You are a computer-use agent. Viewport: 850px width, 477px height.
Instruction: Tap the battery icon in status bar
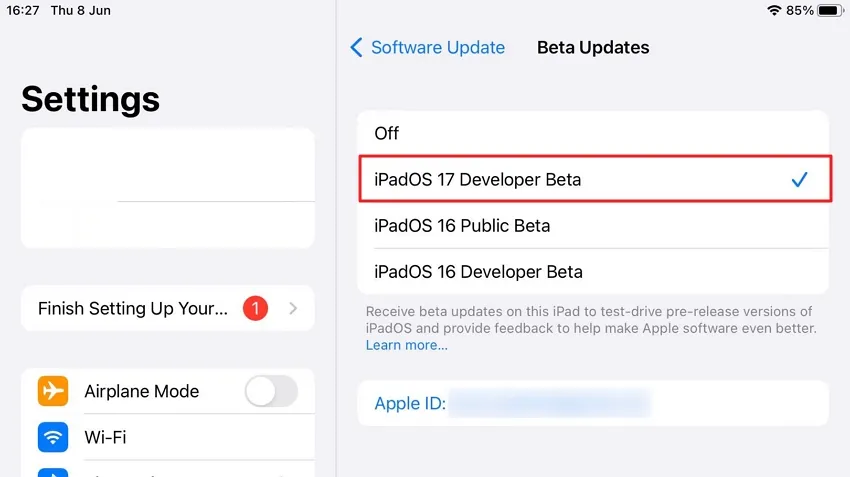(829, 10)
